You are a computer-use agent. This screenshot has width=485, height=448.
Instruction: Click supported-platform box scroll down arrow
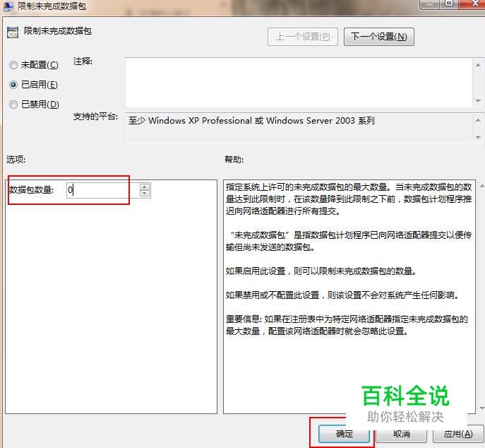[x=478, y=137]
